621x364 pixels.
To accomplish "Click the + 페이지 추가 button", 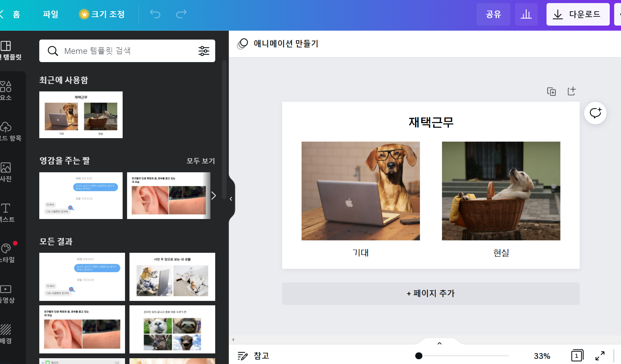I will tap(430, 293).
